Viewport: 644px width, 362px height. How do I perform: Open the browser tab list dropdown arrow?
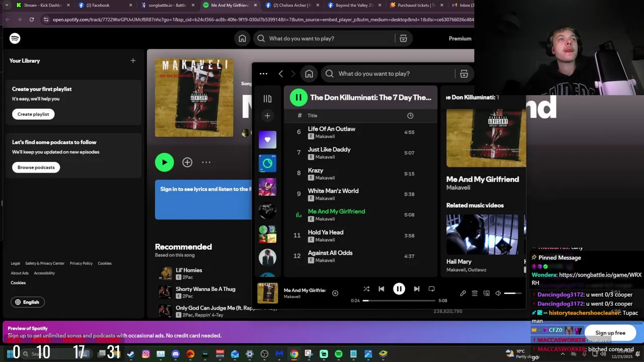click(7, 5)
